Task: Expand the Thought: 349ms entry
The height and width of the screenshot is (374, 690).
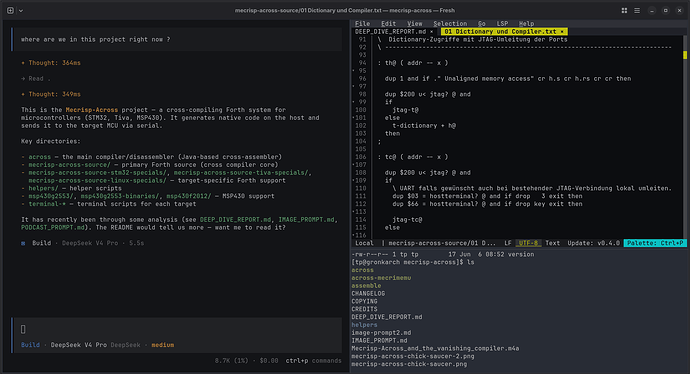Action: point(51,94)
